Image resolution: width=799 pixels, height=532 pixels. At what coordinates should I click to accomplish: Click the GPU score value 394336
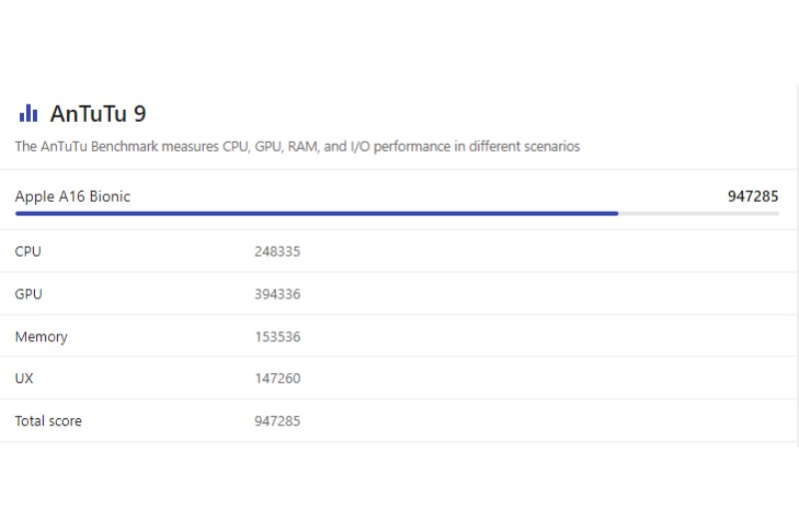click(277, 294)
